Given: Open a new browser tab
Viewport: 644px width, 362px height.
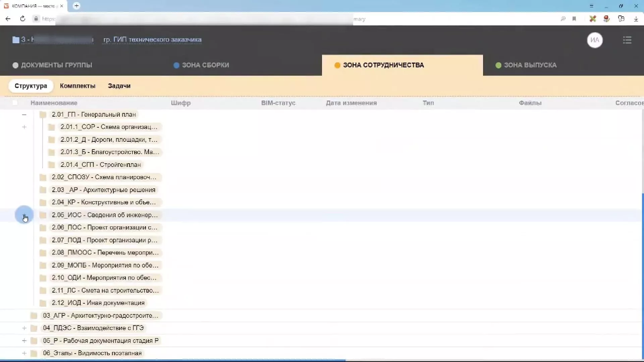Looking at the screenshot, I should tap(76, 6).
